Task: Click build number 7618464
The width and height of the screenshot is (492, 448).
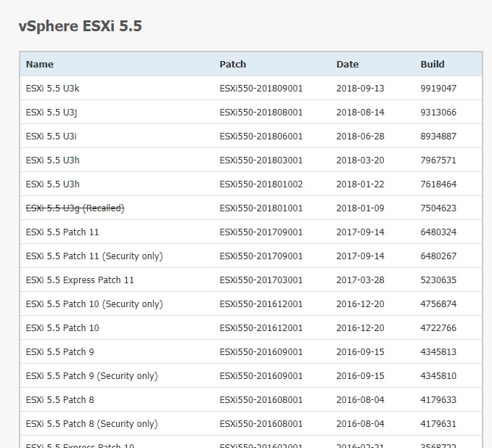Action: coord(438,184)
